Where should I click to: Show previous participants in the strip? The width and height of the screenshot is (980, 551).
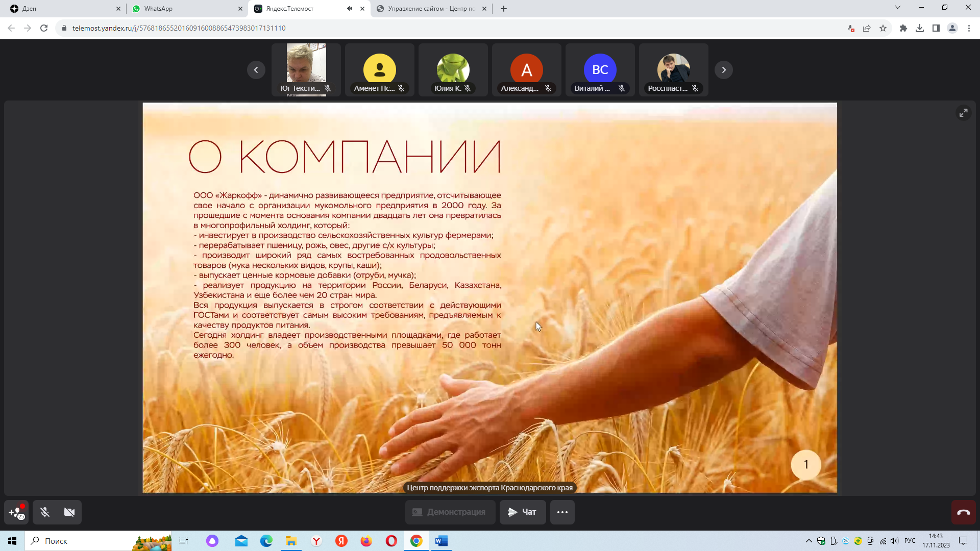256,70
